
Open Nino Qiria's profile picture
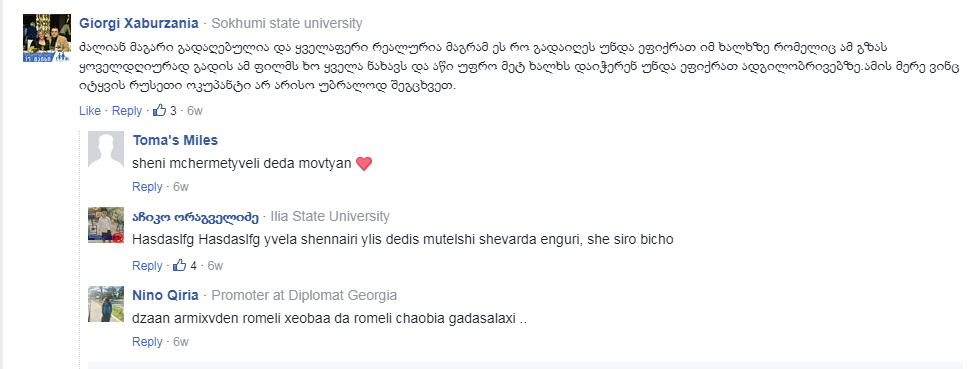[x=106, y=304]
